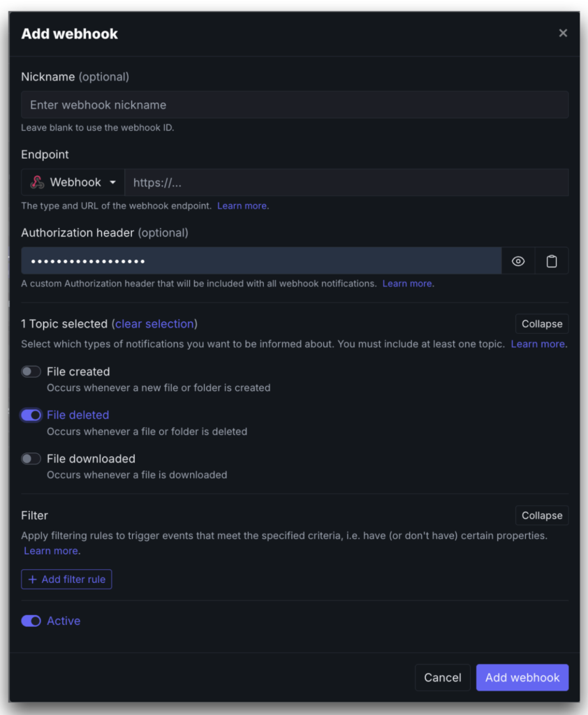Clear the topic selection
This screenshot has width=588, height=715.
click(x=154, y=323)
